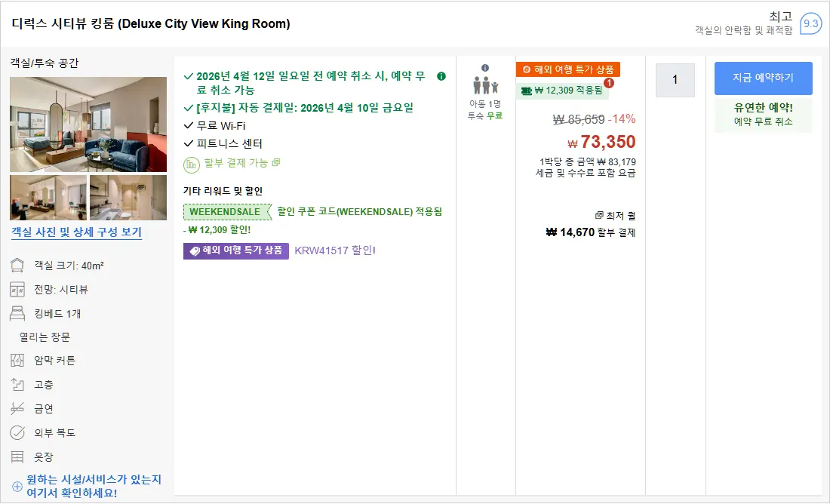Click the purple 해외 여행 특가 상품 tag
The image size is (830, 504).
point(236,251)
